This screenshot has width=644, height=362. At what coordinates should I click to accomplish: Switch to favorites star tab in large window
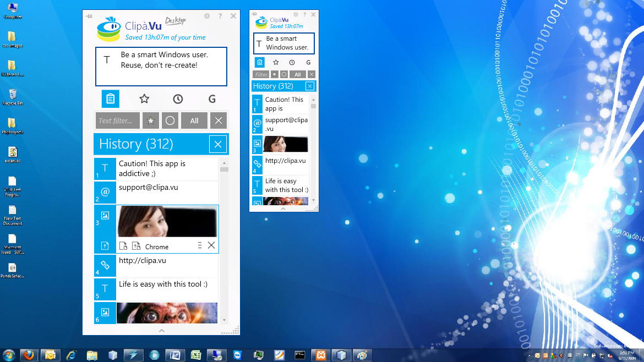[x=144, y=99]
